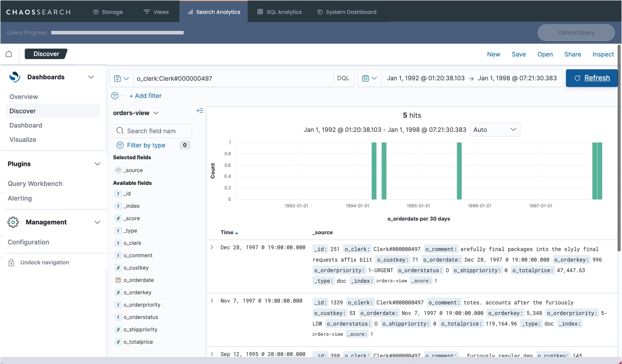Image resolution: width=622 pixels, height=364 pixels.
Task: Click the lock icon beside Undock navigation
Action: point(11,263)
